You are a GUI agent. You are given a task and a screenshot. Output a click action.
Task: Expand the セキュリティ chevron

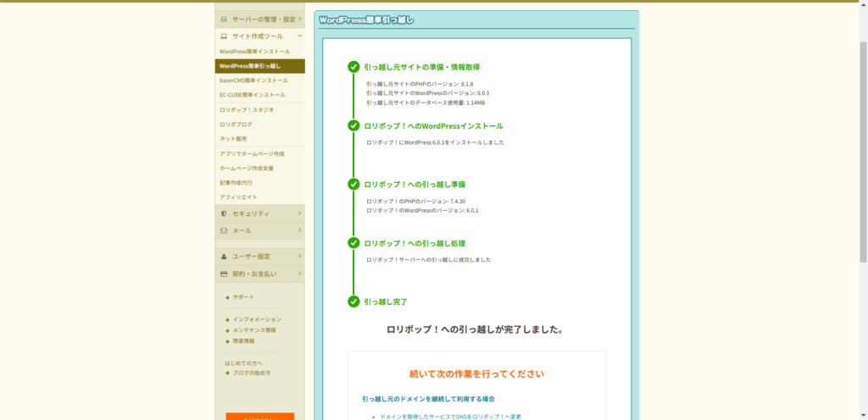(x=299, y=213)
